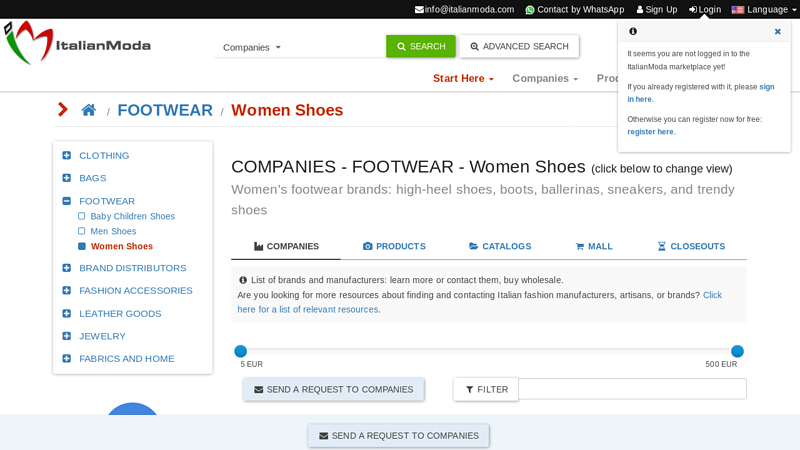Open FASHION ACCESSORIES category link
800x450 pixels.
(136, 290)
